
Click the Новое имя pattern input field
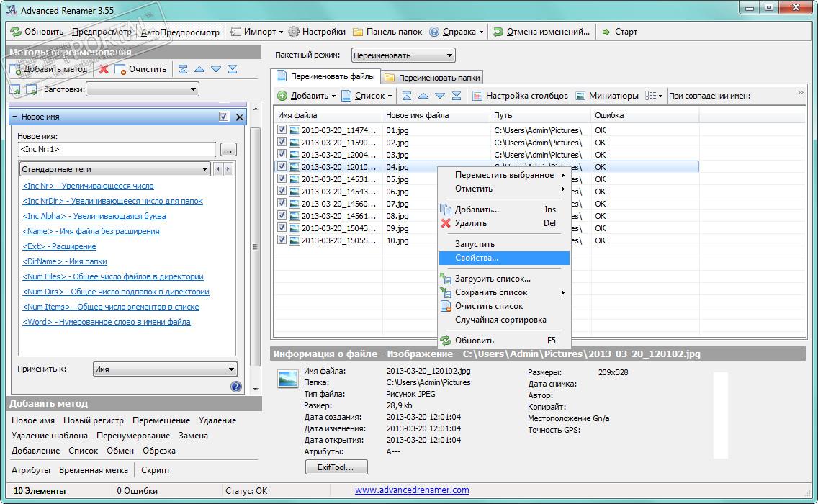pyautogui.click(x=117, y=150)
